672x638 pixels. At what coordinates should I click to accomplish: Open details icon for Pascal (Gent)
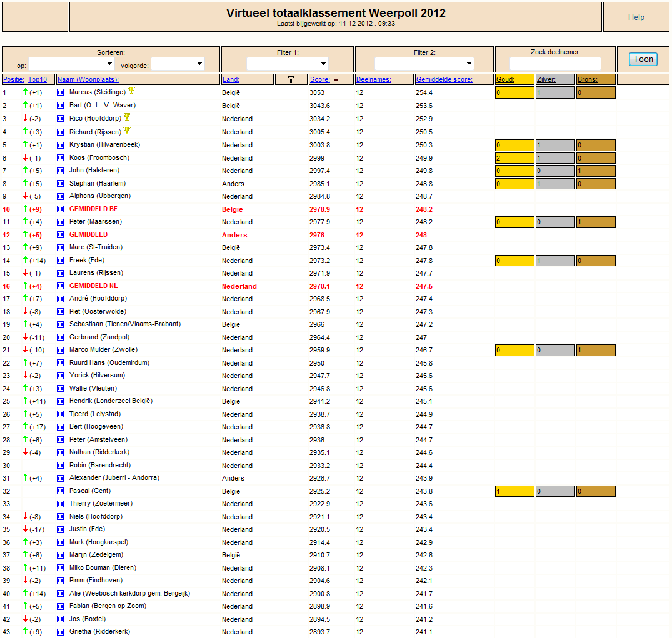coord(61,491)
